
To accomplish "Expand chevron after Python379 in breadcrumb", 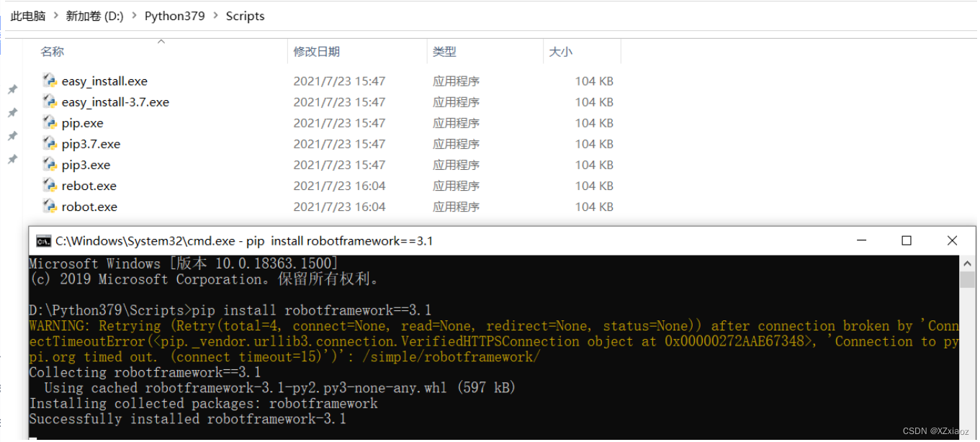I will click(215, 16).
